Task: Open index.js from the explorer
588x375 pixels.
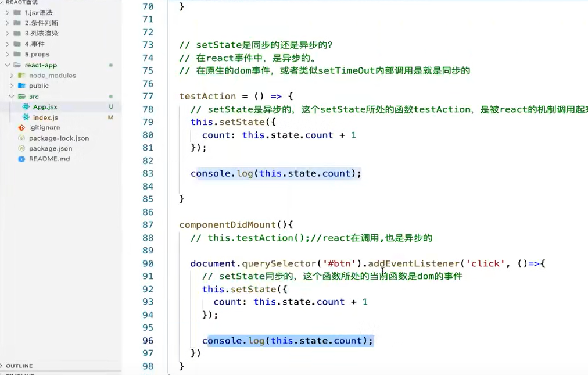Action: (46, 117)
